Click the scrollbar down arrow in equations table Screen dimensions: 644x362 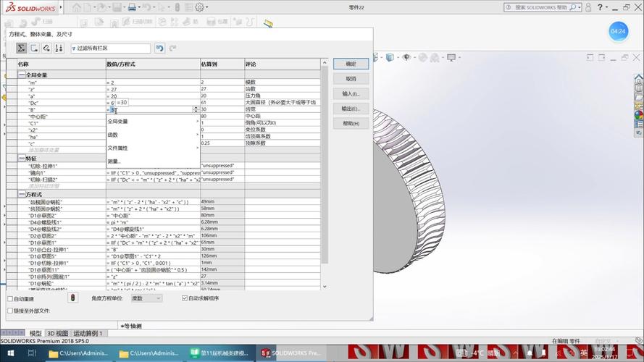click(325, 287)
